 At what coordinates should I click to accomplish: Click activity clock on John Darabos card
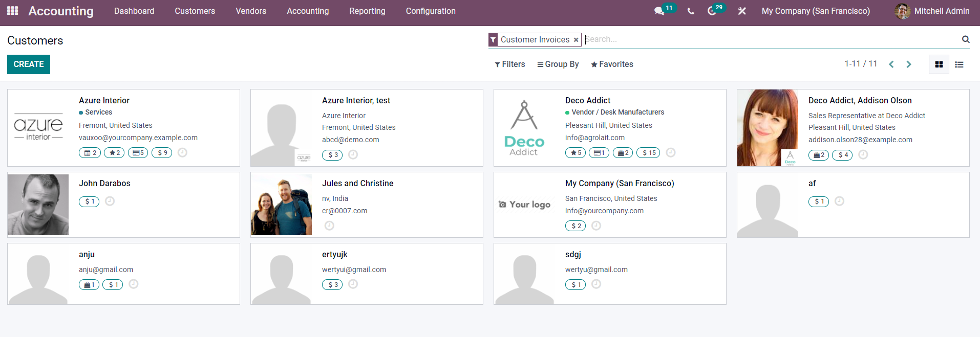tap(110, 201)
